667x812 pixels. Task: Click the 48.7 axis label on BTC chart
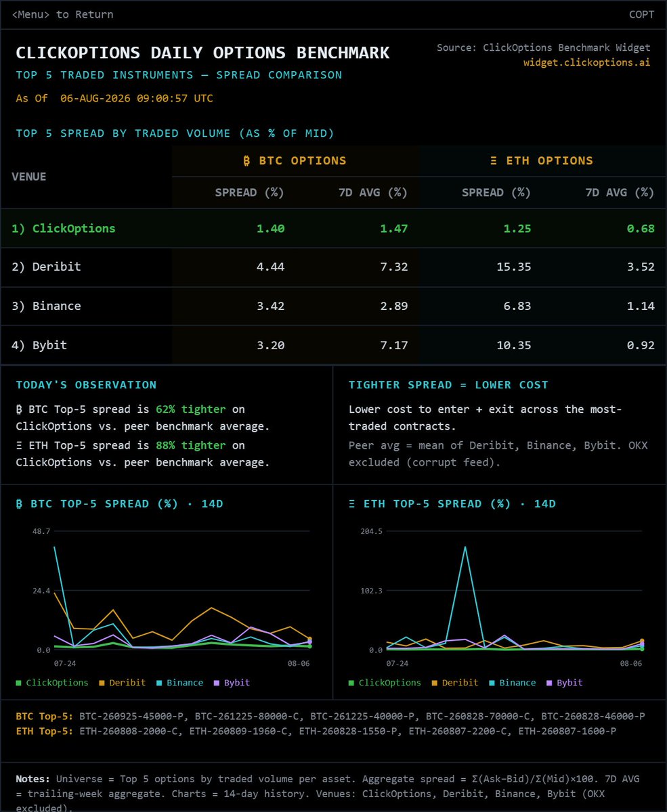42,531
